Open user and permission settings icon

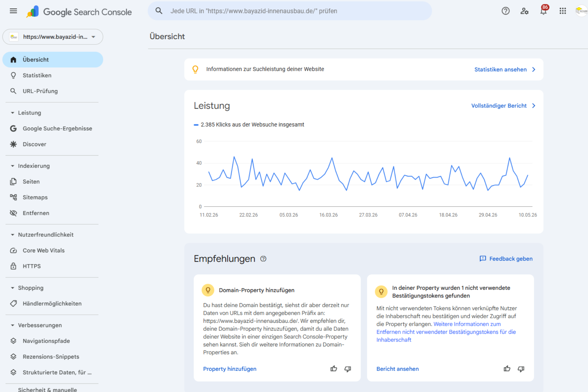(525, 11)
